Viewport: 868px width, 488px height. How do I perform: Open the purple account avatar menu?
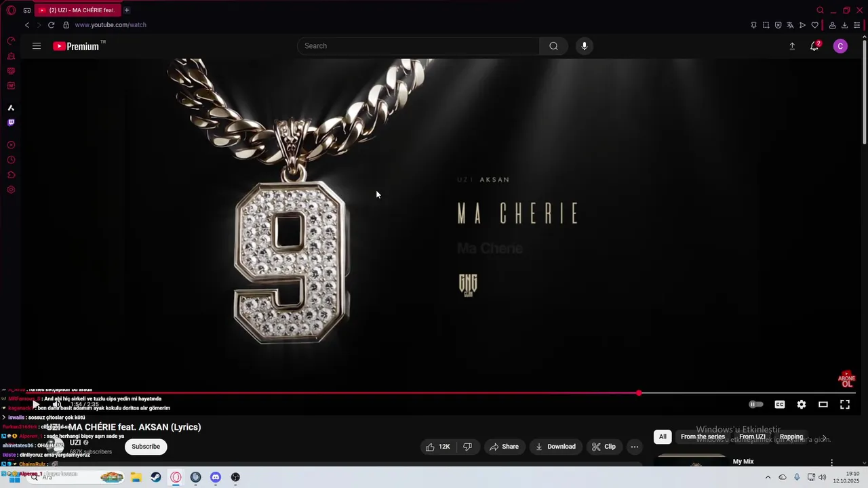click(840, 46)
